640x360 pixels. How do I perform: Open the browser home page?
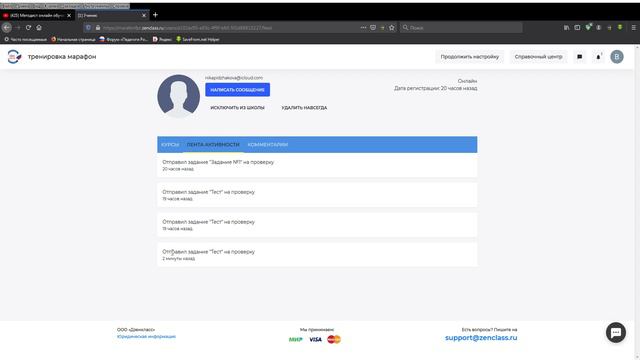pos(39,27)
